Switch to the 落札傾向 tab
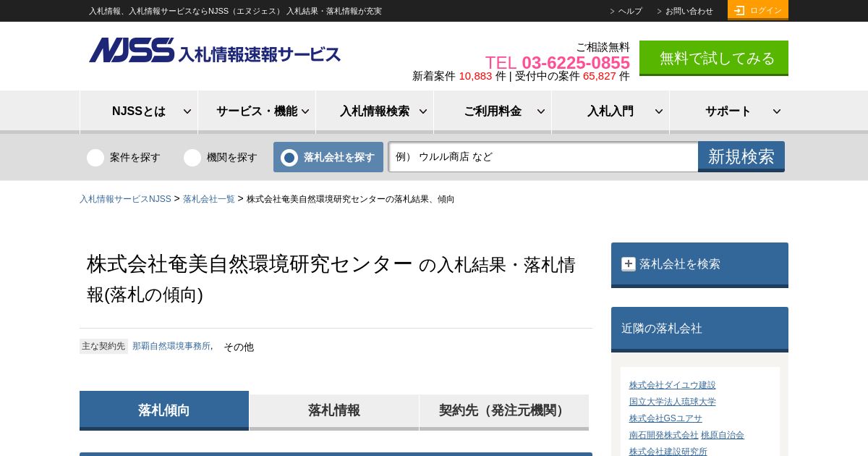 pyautogui.click(x=164, y=410)
